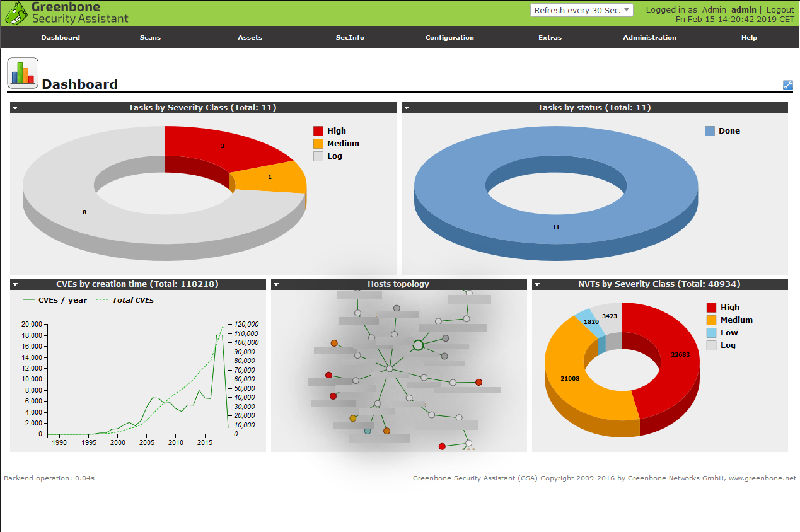Click the Dashboard bar chart icon
The height and width of the screenshot is (532, 800).
(x=23, y=73)
